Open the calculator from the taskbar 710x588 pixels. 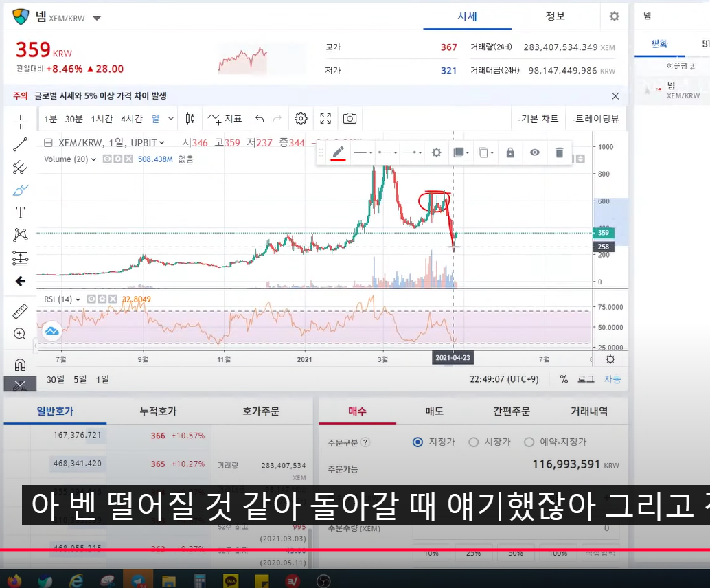[x=200, y=580]
